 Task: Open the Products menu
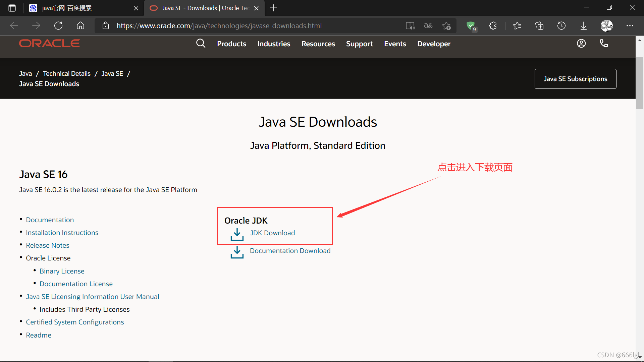[x=231, y=44]
